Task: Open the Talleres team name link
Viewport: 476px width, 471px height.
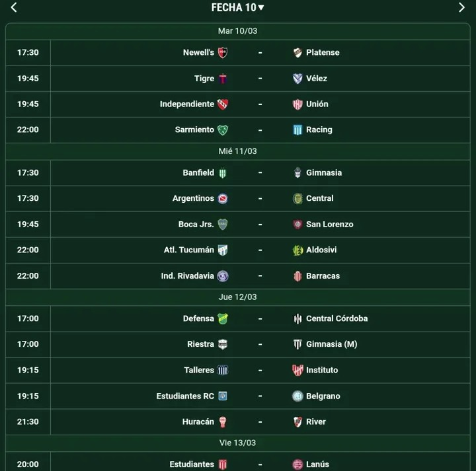Action: pos(199,371)
